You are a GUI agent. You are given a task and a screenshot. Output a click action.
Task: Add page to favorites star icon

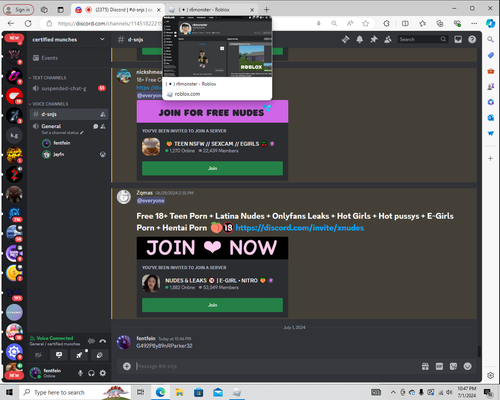pyautogui.click(x=366, y=23)
